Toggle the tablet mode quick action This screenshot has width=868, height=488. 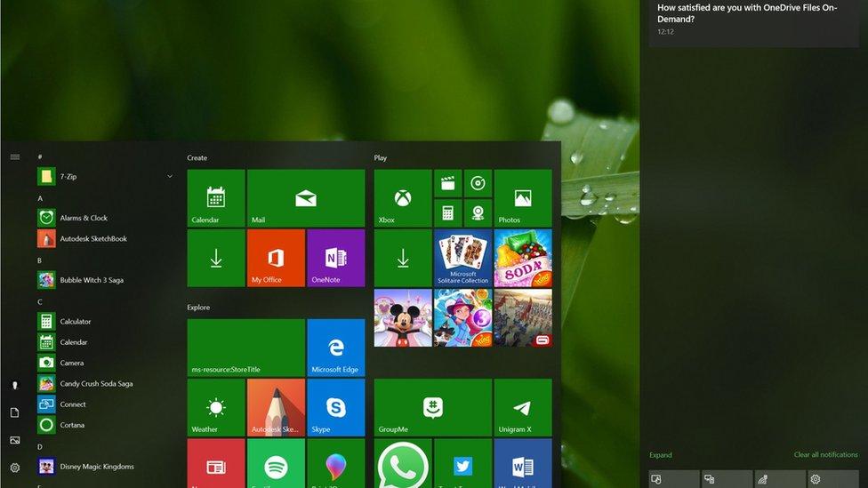pyautogui.click(x=673, y=479)
